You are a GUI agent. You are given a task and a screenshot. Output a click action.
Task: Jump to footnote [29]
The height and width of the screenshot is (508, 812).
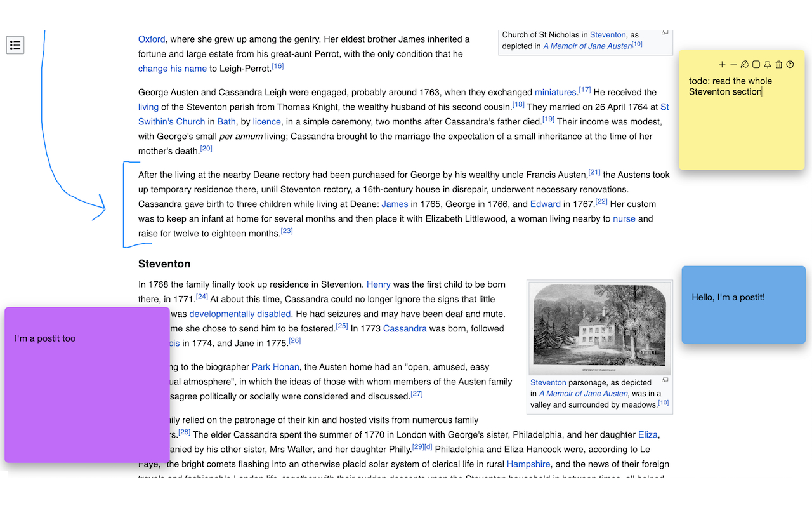418,447
